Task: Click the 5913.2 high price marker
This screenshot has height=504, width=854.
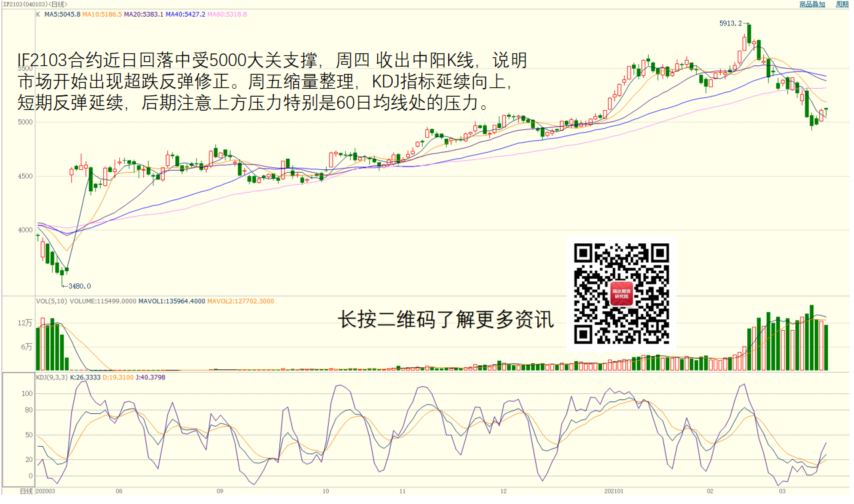Action: pyautogui.click(x=729, y=23)
